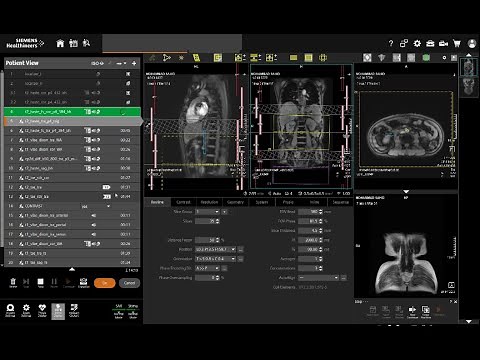Open the exam paper icon beside Continue
The width and height of the screenshot is (480, 360).
click(83, 283)
